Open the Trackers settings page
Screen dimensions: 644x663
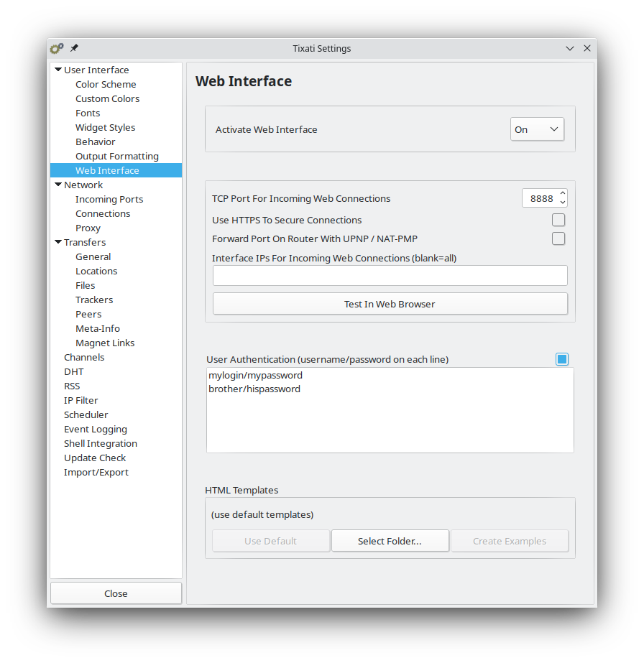click(x=96, y=300)
